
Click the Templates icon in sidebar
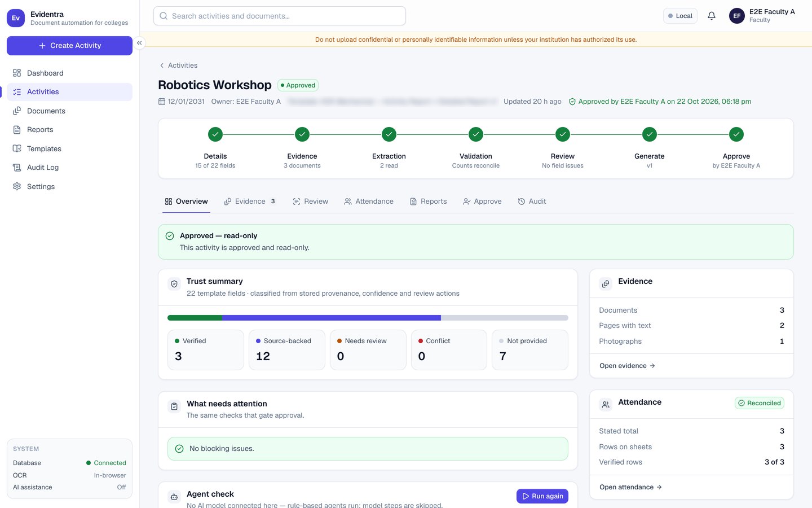[x=17, y=148]
